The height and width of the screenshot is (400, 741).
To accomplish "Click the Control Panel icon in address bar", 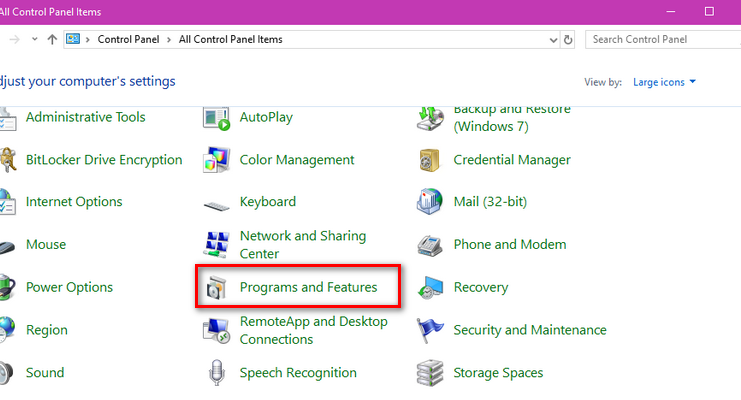I will [73, 39].
